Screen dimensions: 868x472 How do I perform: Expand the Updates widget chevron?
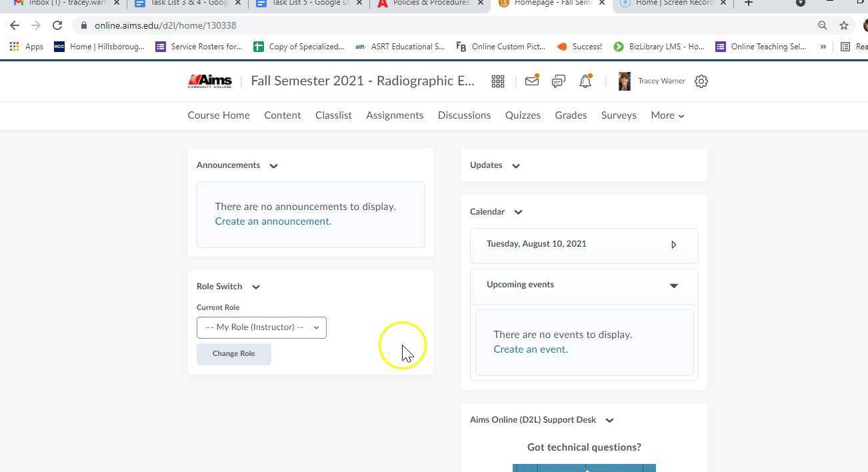[515, 165]
